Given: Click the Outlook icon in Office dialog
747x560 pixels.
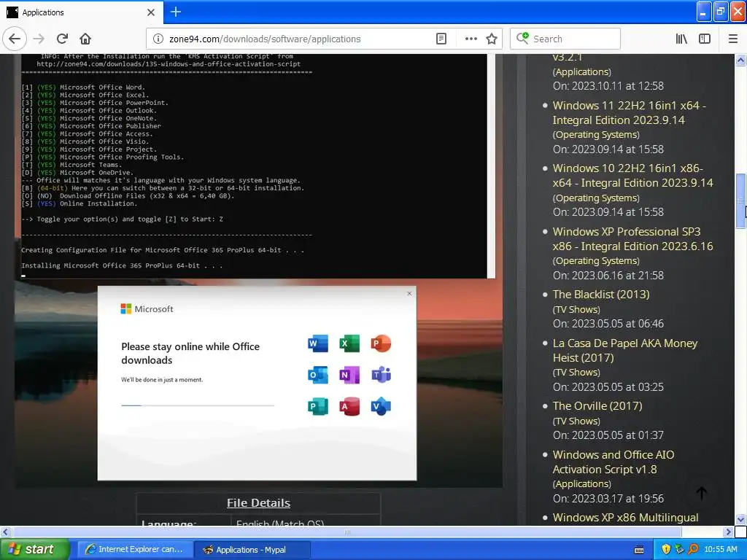Looking at the screenshot, I should [318, 375].
